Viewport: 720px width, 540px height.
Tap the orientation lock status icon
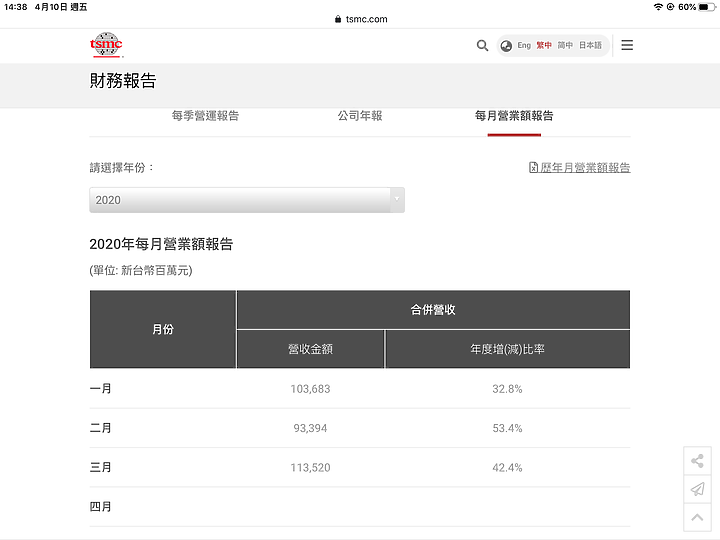(670, 7)
